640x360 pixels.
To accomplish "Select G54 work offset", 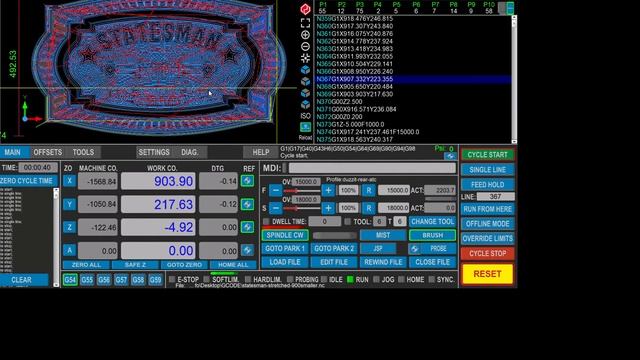I will click(70, 280).
